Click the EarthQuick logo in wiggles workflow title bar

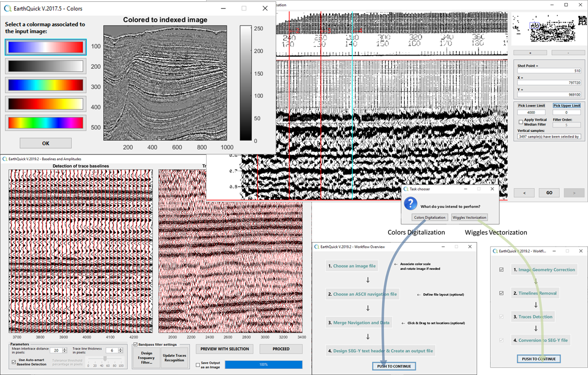coord(496,251)
